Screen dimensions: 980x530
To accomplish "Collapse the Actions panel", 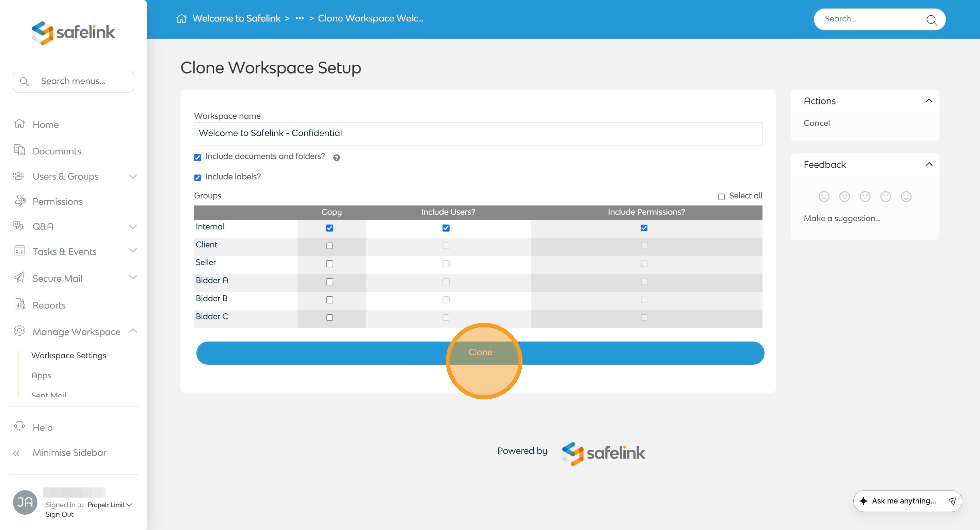I will click(x=929, y=101).
